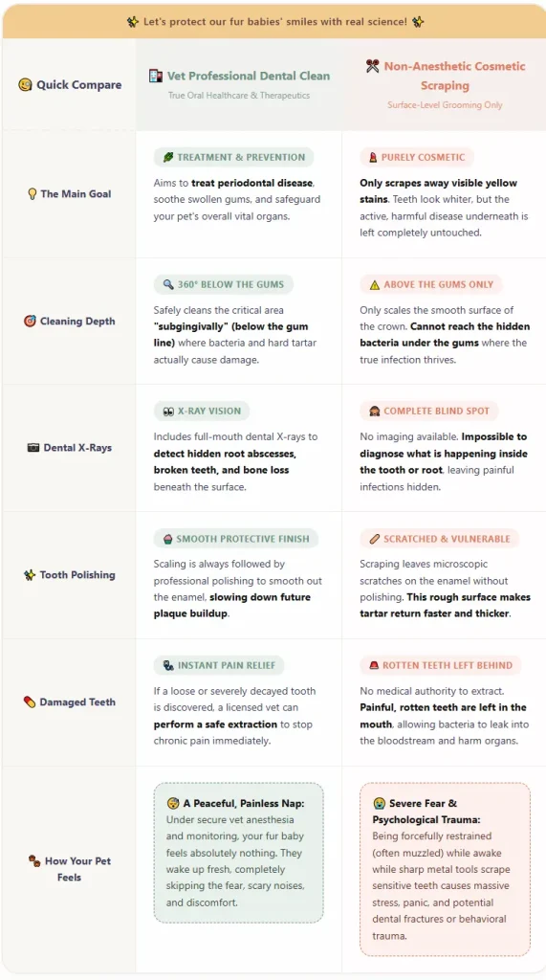Select the Smooth Protective Finish badge
The height and width of the screenshot is (980, 546).
pos(235,539)
